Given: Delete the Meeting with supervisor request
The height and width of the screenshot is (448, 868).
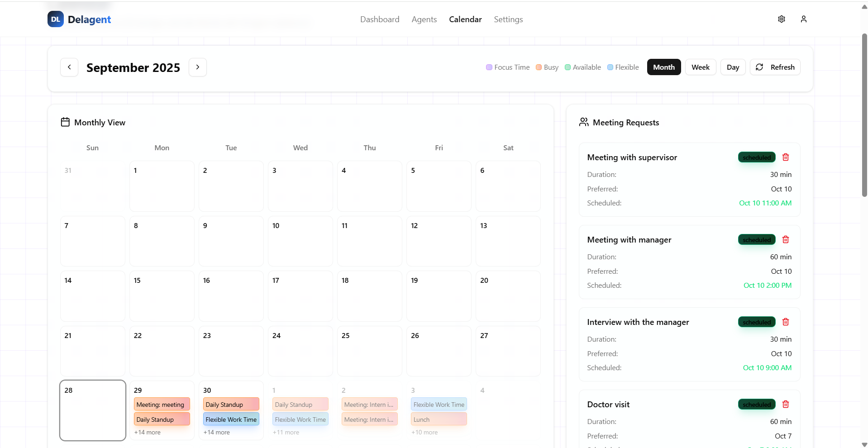Looking at the screenshot, I should 786,157.
